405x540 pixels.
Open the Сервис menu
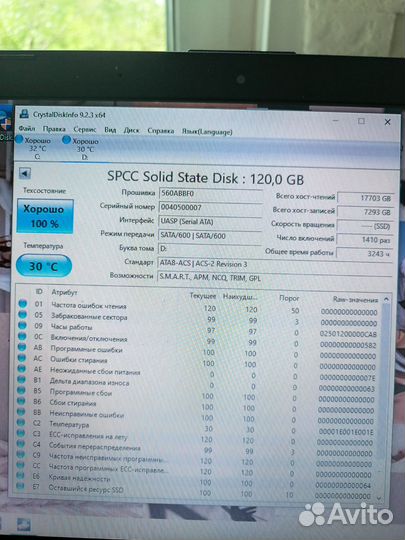tap(85, 129)
